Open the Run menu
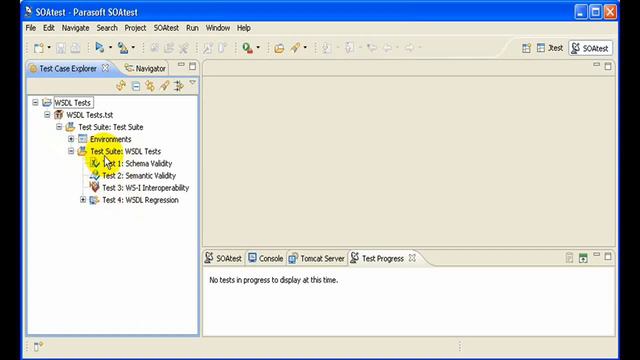Viewport: 640px width, 360px height. [192, 28]
